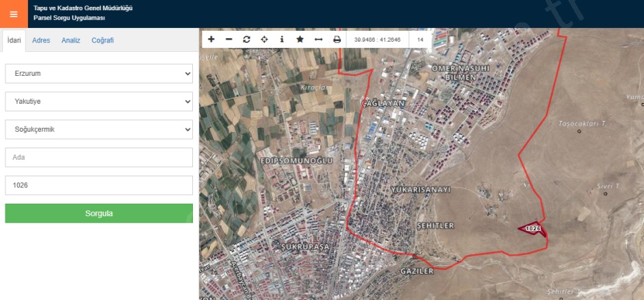Click the star favorites icon
The width and height of the screenshot is (644, 300).
pos(300,40)
